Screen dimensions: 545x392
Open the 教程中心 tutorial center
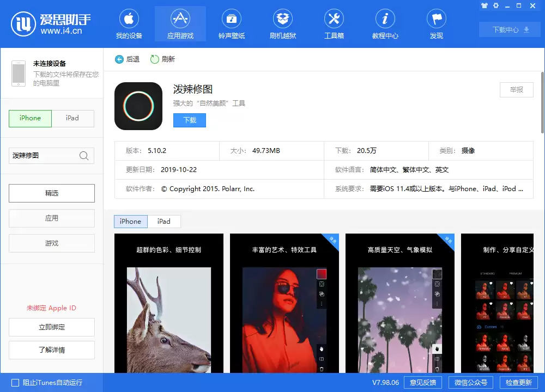[385, 24]
